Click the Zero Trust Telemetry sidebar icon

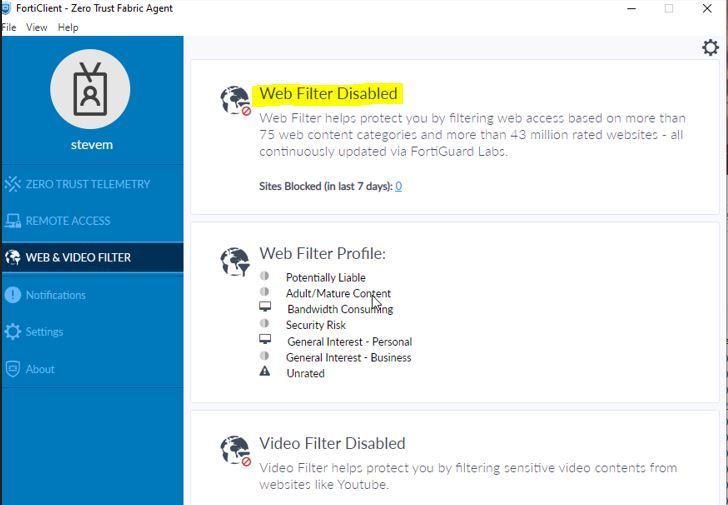click(13, 184)
